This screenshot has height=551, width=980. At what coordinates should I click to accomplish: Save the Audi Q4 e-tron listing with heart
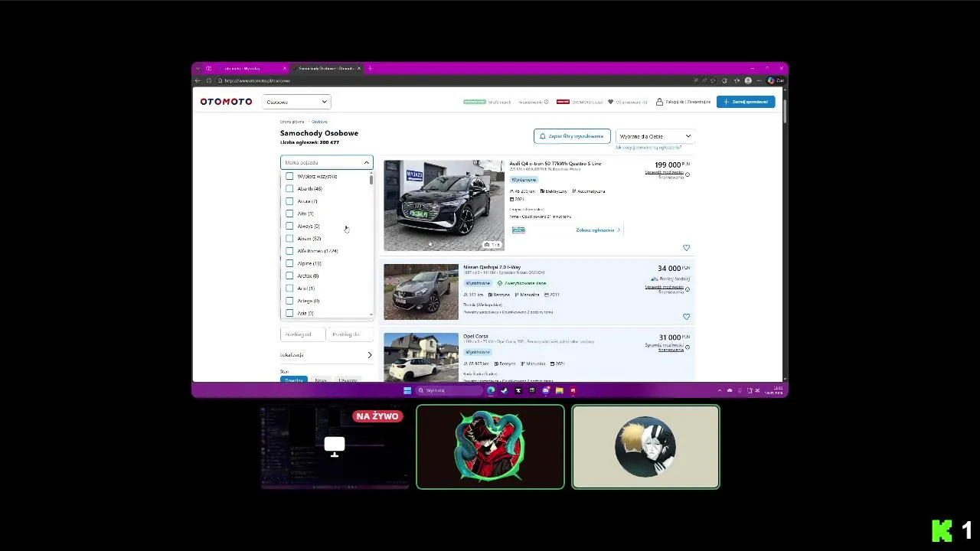(x=686, y=247)
